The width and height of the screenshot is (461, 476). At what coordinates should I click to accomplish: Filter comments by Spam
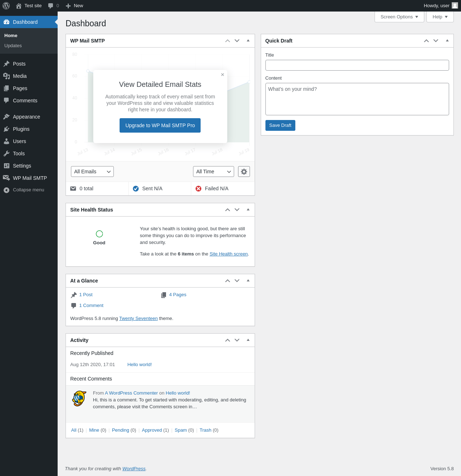(181, 430)
